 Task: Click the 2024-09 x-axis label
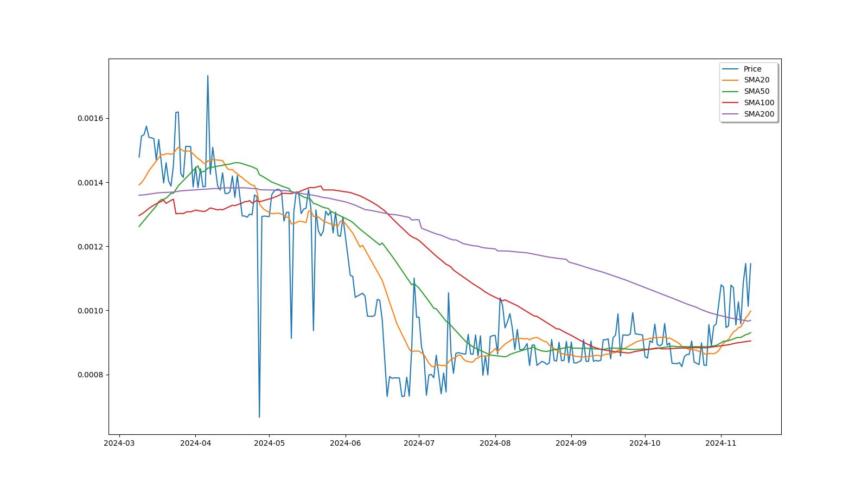571,443
